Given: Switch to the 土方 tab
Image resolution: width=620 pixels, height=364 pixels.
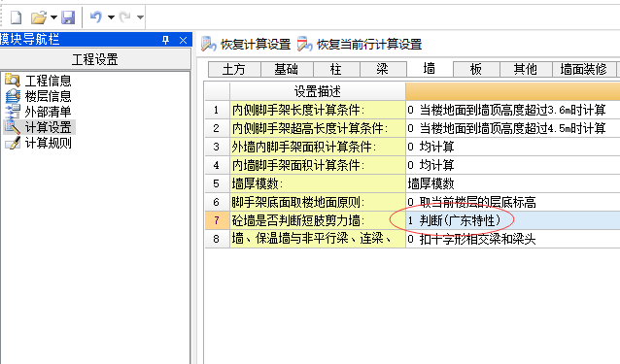Looking at the screenshot, I should pos(234,70).
